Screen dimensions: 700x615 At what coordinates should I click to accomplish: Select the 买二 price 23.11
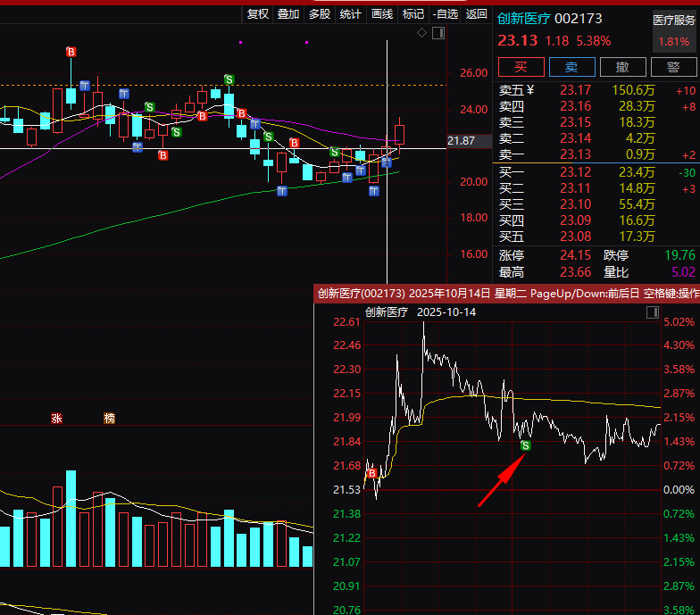pyautogui.click(x=575, y=188)
